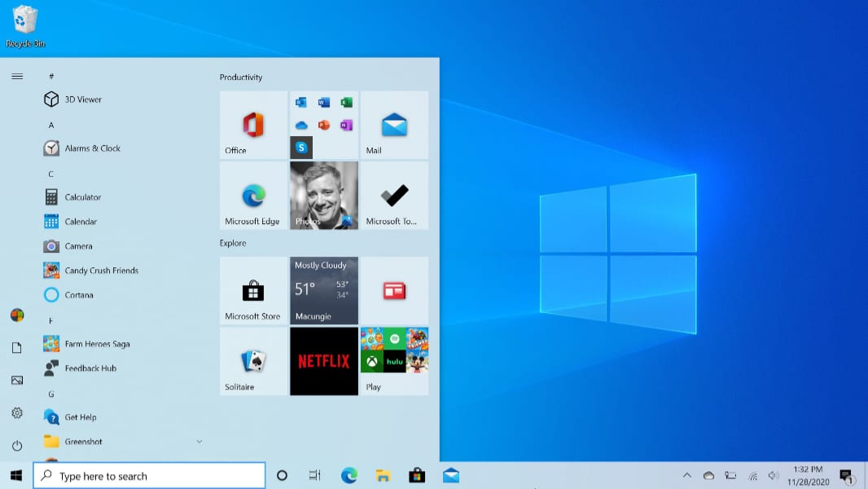Launch Excel from the Office tile group
The image size is (868, 489).
tap(347, 103)
